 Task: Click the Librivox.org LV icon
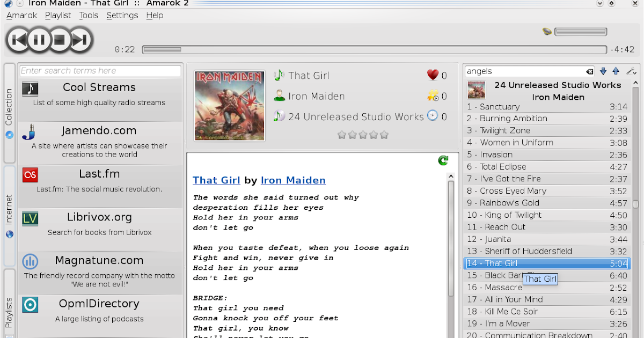coord(30,218)
